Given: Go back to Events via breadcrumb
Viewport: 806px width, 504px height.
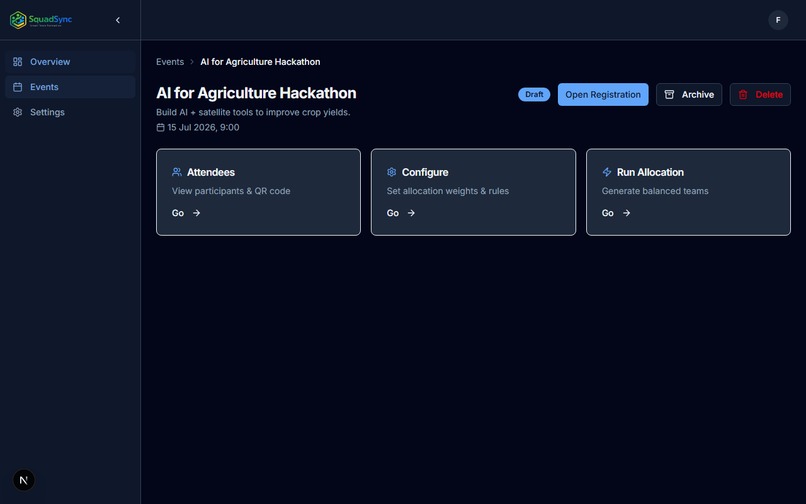Looking at the screenshot, I should pyautogui.click(x=170, y=62).
